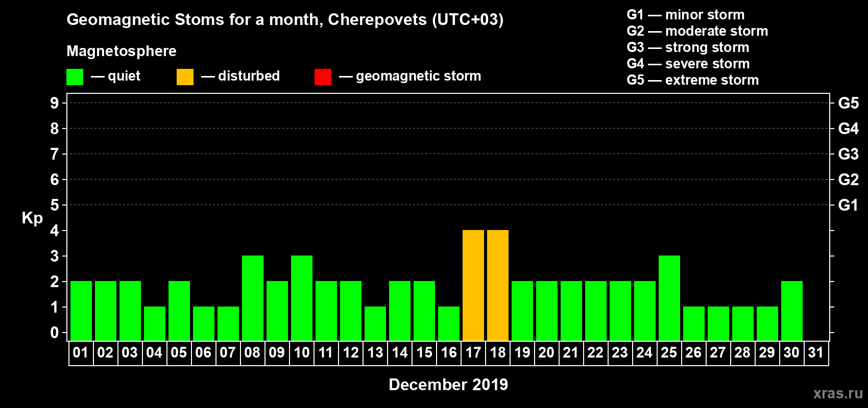This screenshot has width=868, height=408.
Task: Click the green bar for day 30
Action: (x=792, y=311)
